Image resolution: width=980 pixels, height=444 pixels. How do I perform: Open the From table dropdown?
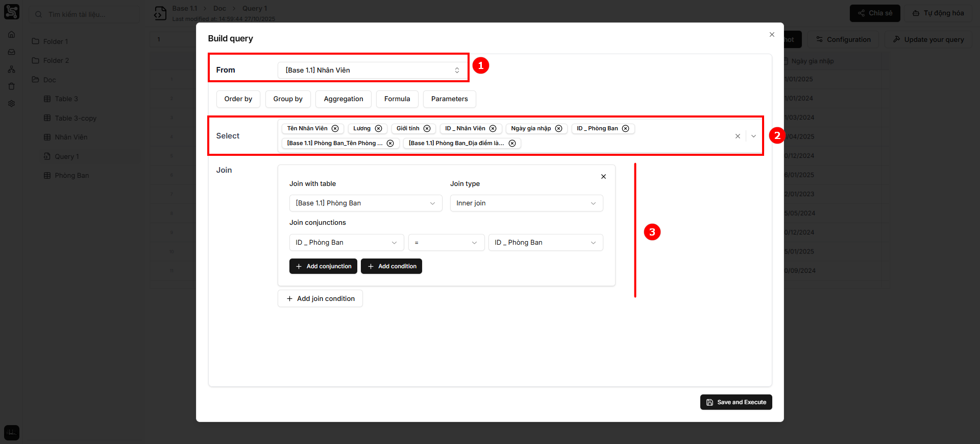pos(371,71)
